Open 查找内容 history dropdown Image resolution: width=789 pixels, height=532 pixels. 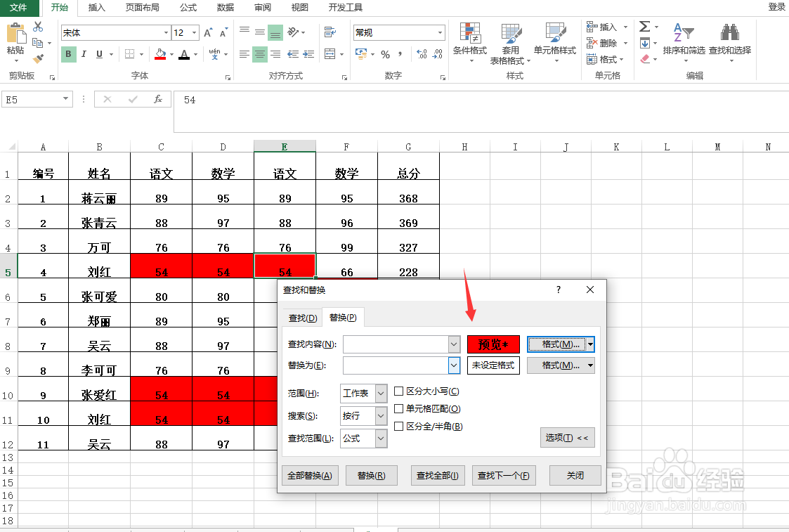click(x=454, y=344)
